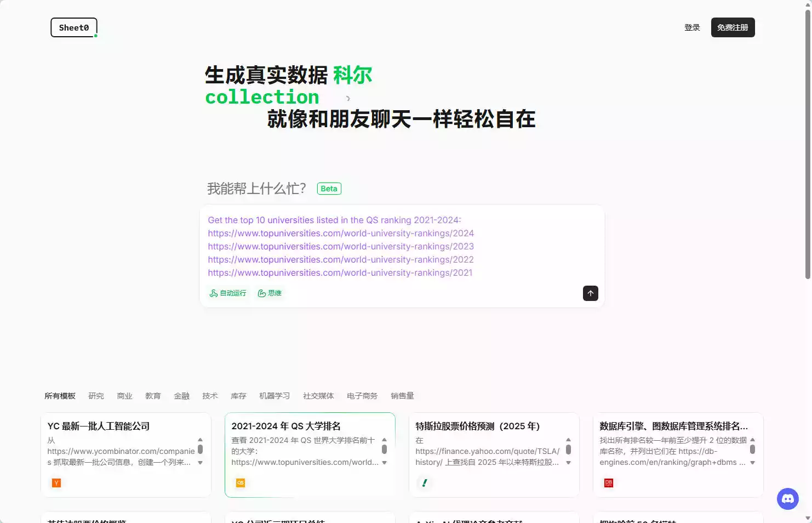812x523 pixels.
Task: Select the 所有模板 tab
Action: coord(60,396)
